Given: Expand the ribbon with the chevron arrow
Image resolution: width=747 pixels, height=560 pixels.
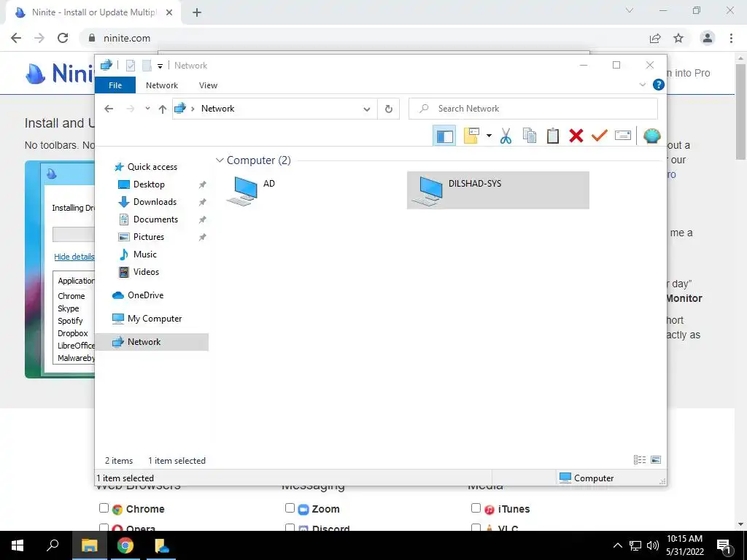Looking at the screenshot, I should 642,85.
